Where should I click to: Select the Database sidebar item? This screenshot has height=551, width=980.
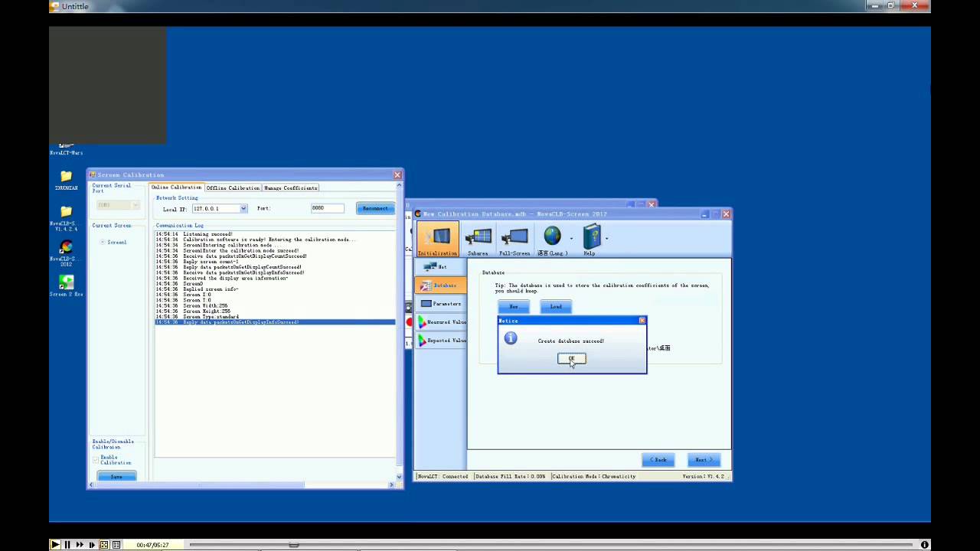point(441,285)
